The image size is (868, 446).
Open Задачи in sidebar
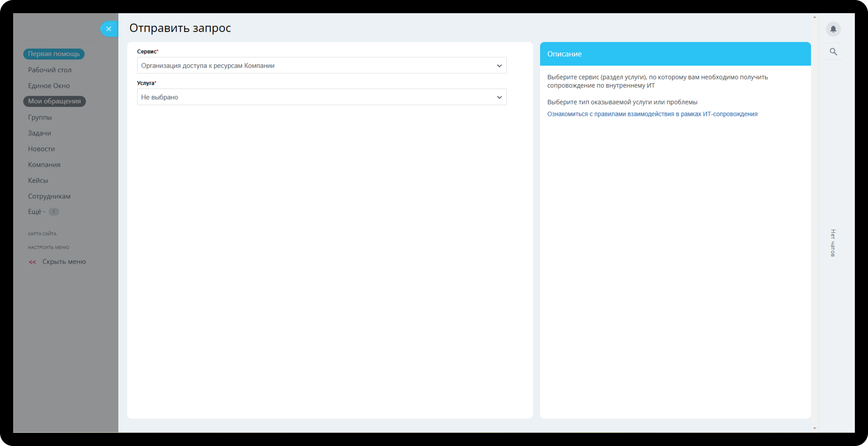coord(39,133)
